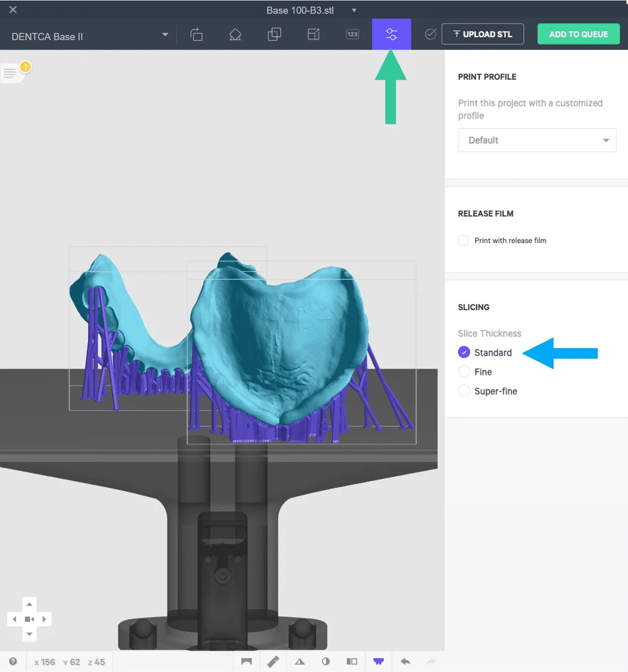Click the triangle mesh view icon
Screen dimensions: 628x672
[300, 661]
